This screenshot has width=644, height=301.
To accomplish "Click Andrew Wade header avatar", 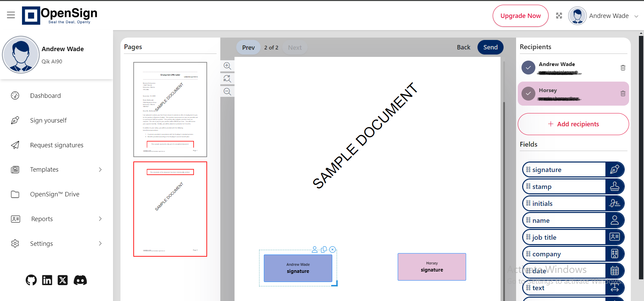I will point(577,16).
